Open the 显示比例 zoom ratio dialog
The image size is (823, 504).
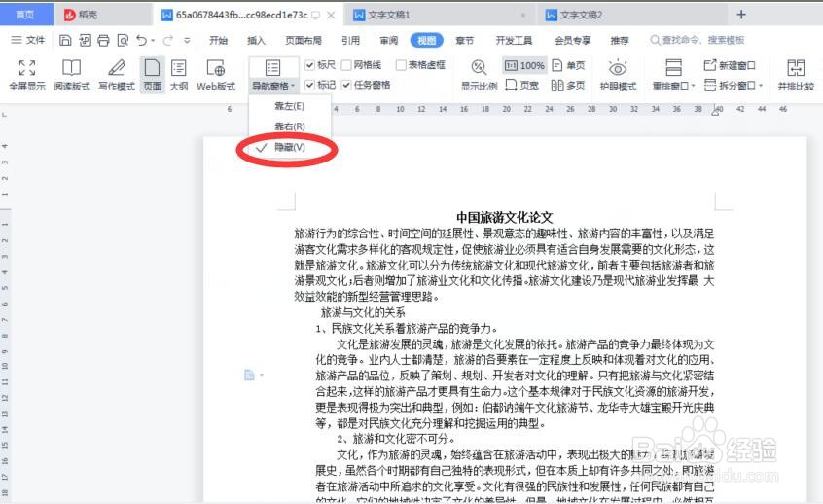click(x=479, y=75)
